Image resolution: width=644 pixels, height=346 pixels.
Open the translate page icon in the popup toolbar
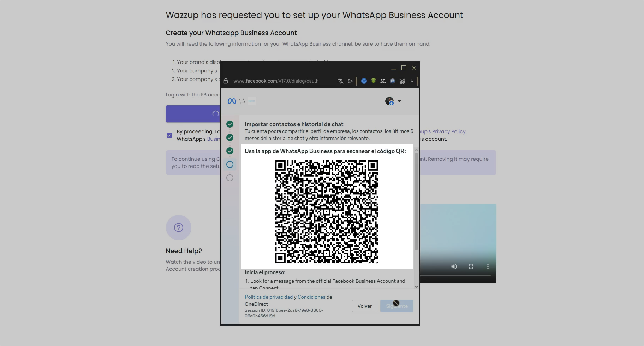pos(340,81)
